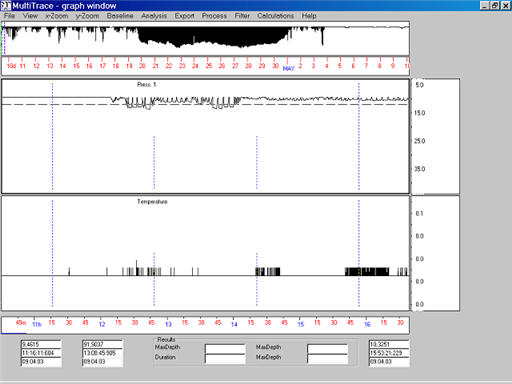The height and width of the screenshot is (384, 512).
Task: Click the date field below 11:16:11:604
Action: (41, 362)
